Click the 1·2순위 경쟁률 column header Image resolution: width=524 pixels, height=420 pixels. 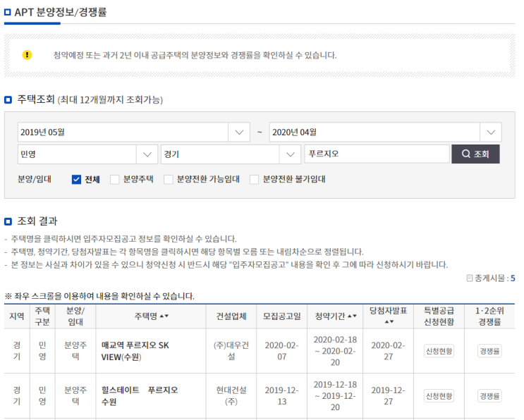click(x=489, y=316)
